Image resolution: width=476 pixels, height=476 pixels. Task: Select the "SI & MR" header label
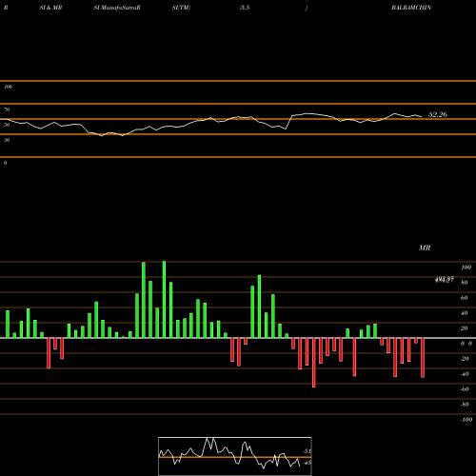pyautogui.click(x=50, y=8)
